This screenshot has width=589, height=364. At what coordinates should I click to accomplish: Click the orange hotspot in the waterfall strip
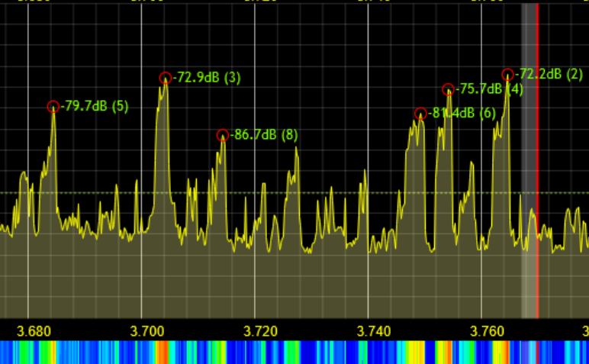[x=162, y=353]
